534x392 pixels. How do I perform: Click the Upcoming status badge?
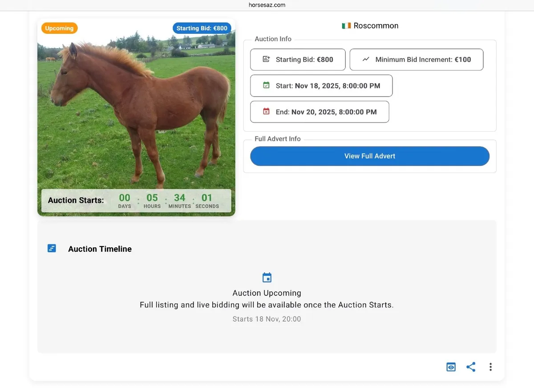(x=59, y=28)
